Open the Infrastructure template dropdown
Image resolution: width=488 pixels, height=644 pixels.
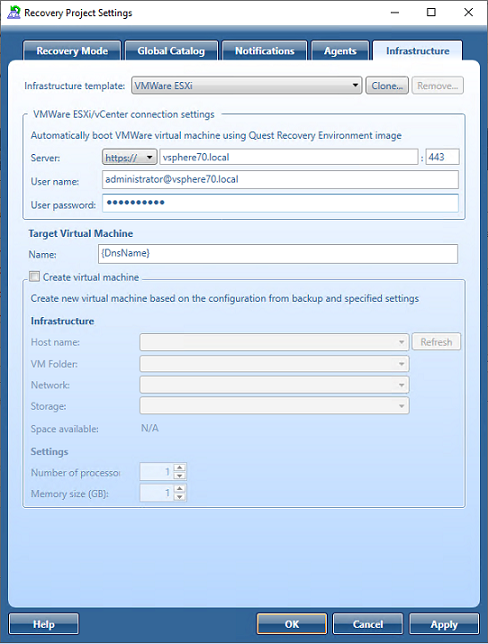pyautogui.click(x=246, y=85)
